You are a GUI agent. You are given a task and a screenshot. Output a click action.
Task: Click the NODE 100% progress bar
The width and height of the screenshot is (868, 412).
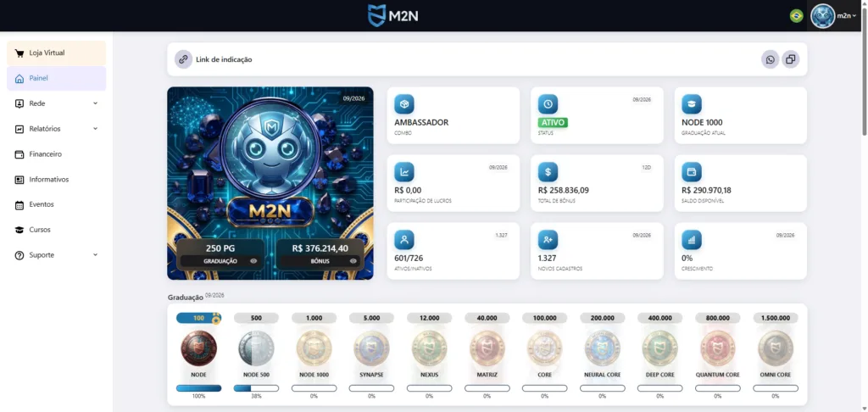(x=198, y=388)
